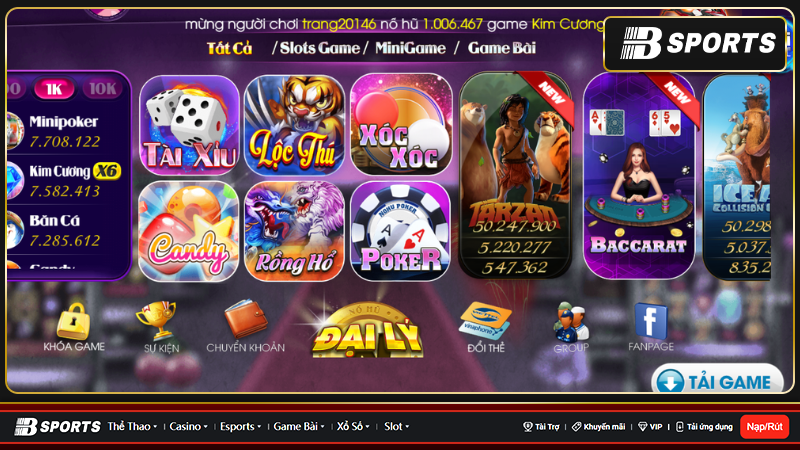Open the Game Bài dropdown in navbar
The width and height of the screenshot is (800, 450).
click(x=298, y=427)
